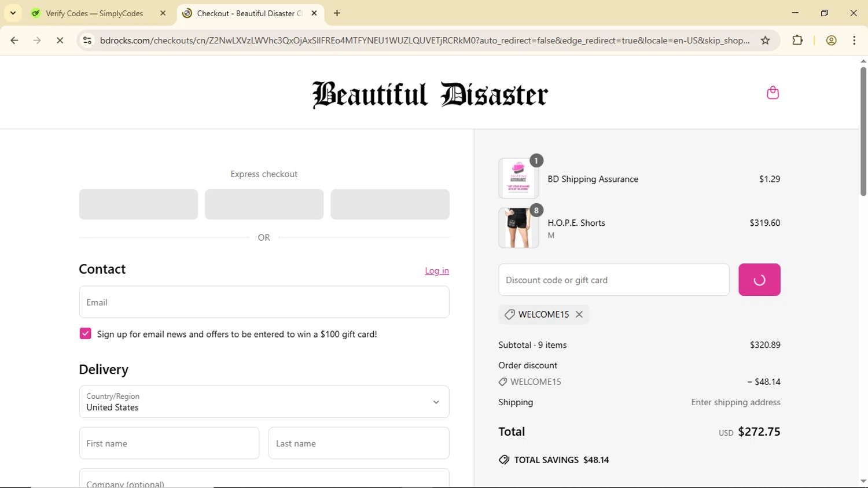Click the total amount $272.75
The height and width of the screenshot is (488, 868).
pyautogui.click(x=759, y=432)
